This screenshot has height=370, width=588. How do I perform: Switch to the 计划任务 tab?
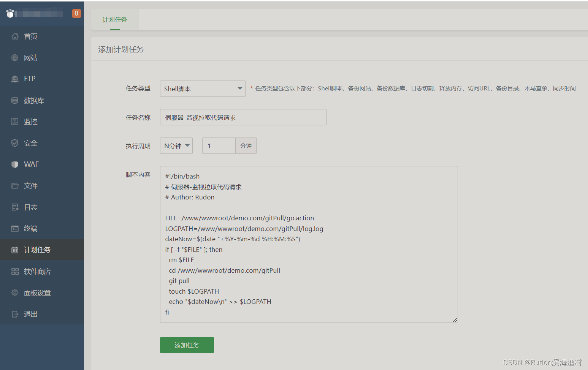tap(115, 19)
